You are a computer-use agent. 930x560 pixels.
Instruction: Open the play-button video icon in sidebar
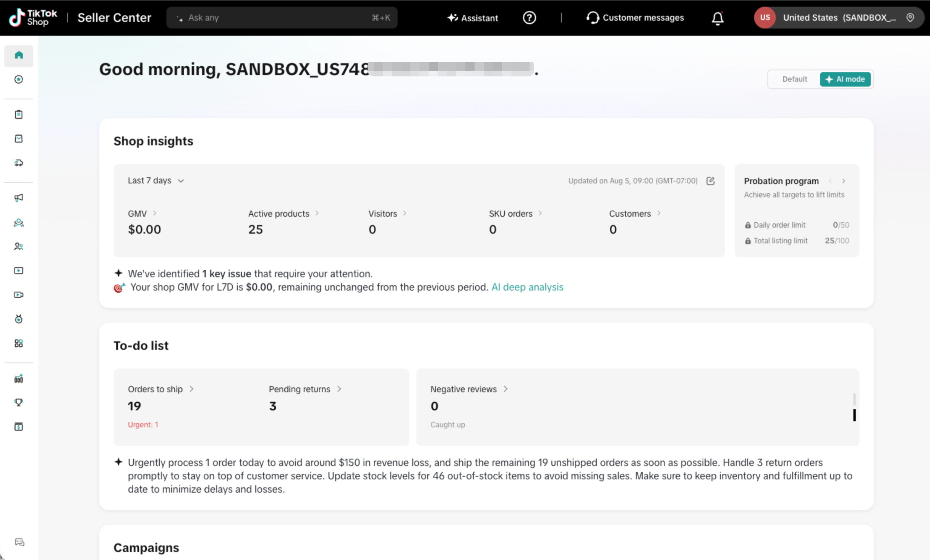tap(19, 271)
